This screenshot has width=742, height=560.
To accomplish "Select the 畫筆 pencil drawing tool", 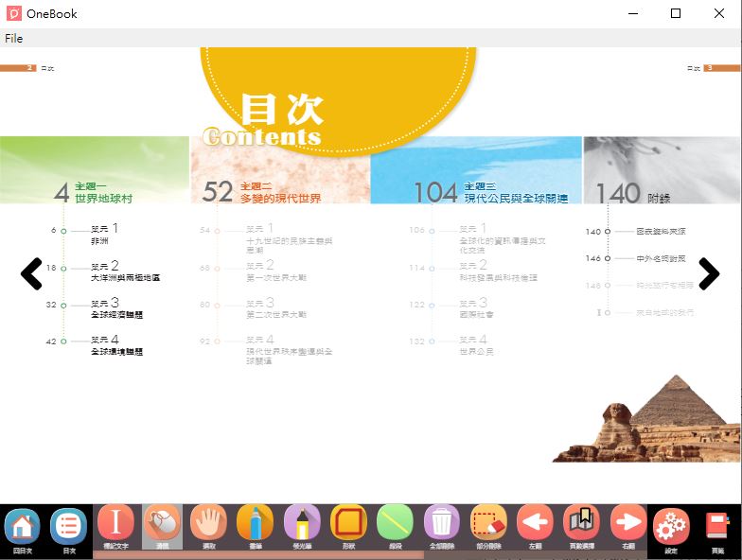I will 255,523.
